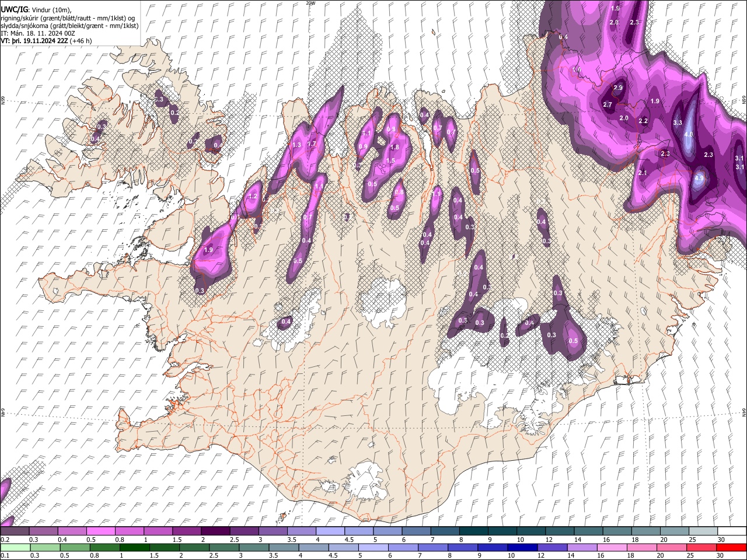Click the '4.9' snowfall value on the map

point(700,178)
